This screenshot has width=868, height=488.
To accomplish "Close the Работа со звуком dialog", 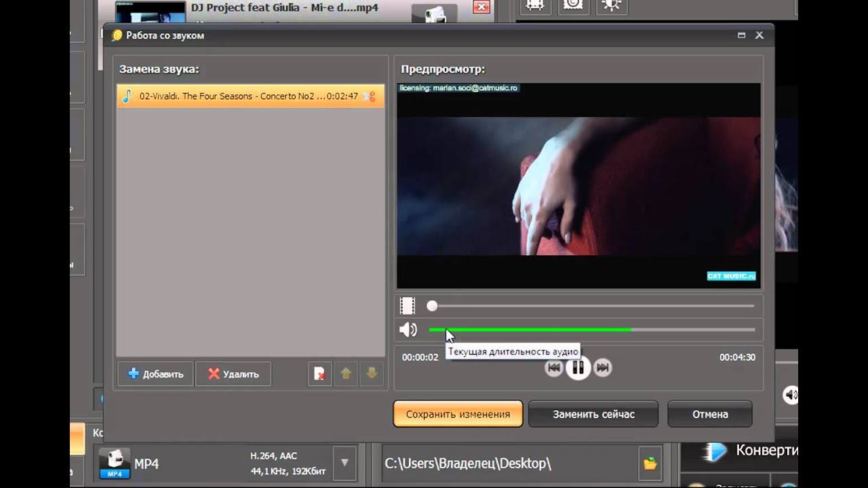I will point(759,35).
